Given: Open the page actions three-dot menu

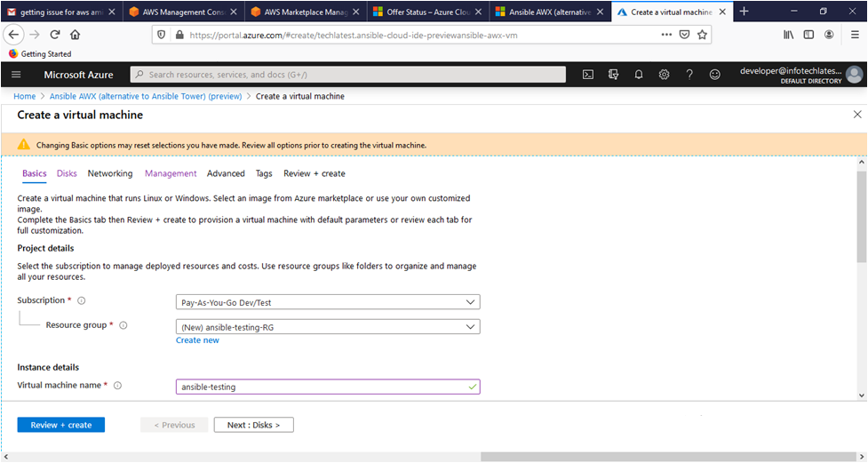Looking at the screenshot, I should [666, 35].
